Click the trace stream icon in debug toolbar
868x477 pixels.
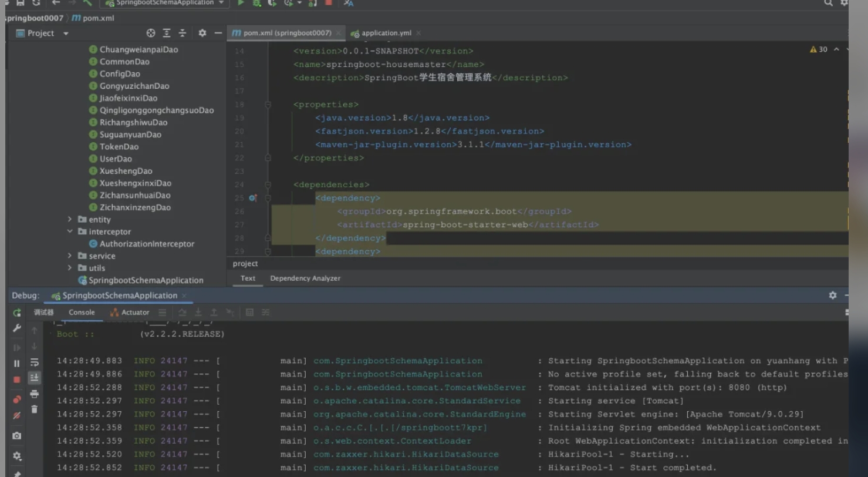tap(265, 313)
